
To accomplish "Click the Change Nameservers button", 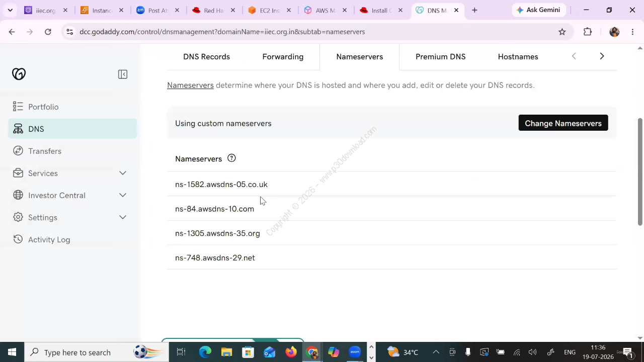I will (563, 123).
